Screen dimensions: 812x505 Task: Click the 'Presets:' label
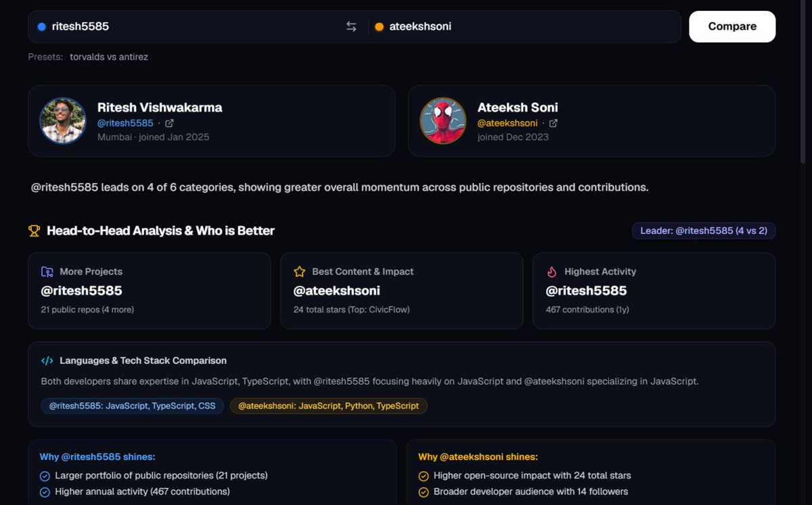pos(45,57)
